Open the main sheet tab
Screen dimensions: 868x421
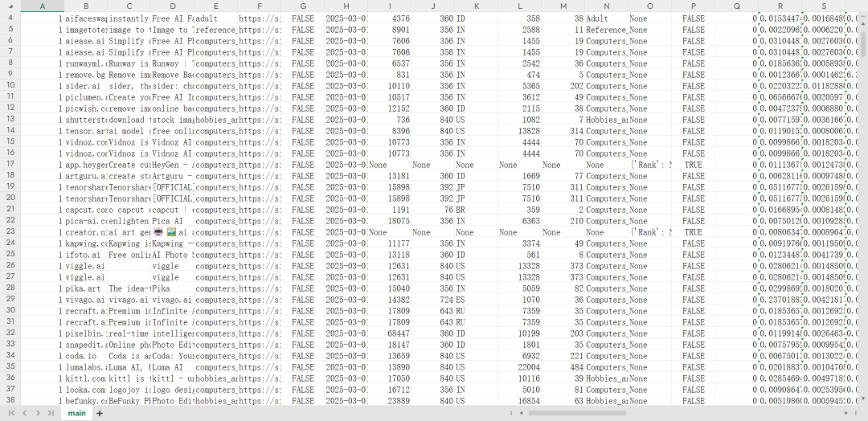(76, 413)
